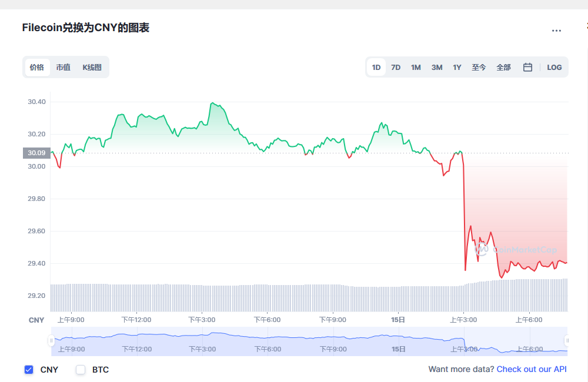Switch to the 价格 price tab
The height and width of the screenshot is (382, 588).
pyautogui.click(x=37, y=68)
